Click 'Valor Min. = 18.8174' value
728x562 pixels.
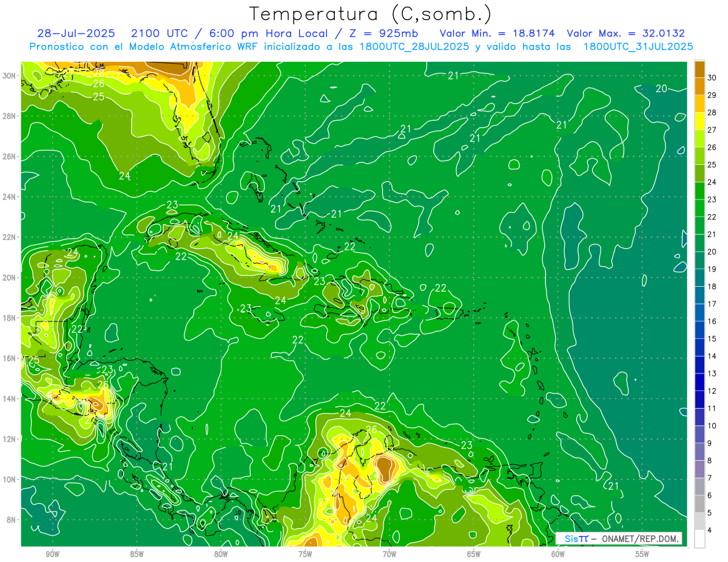click(497, 33)
